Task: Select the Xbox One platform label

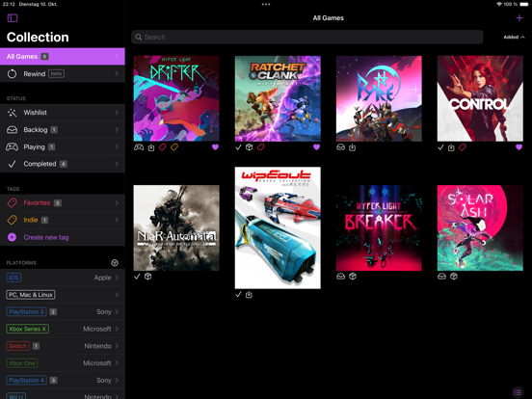Action: (22, 363)
